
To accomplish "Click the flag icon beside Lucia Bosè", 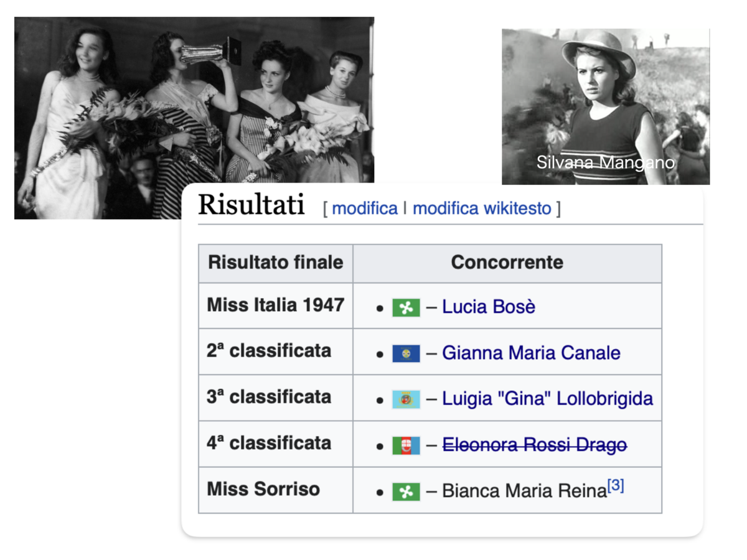I will (x=406, y=307).
